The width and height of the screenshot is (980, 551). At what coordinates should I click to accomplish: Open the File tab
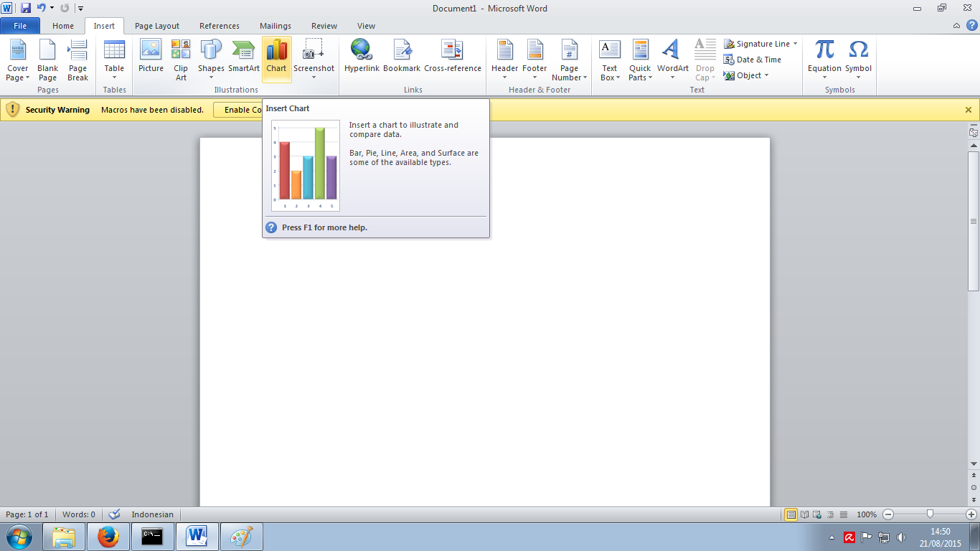pos(20,26)
